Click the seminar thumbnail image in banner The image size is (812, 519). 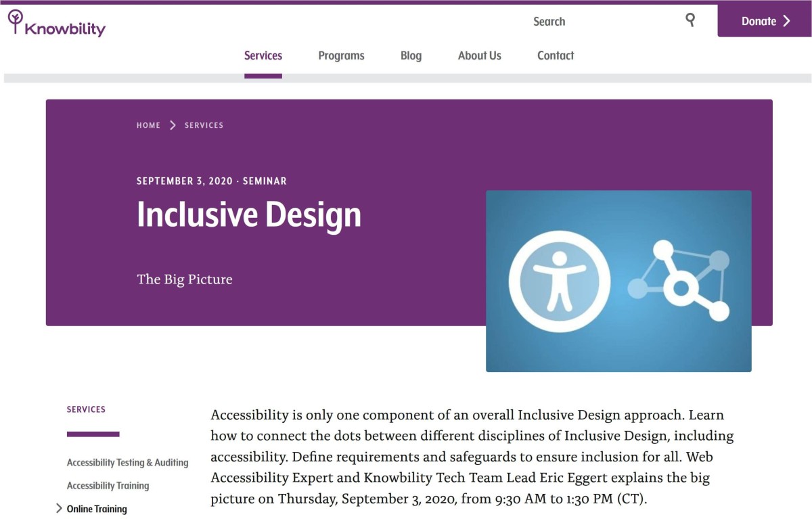[x=618, y=281]
